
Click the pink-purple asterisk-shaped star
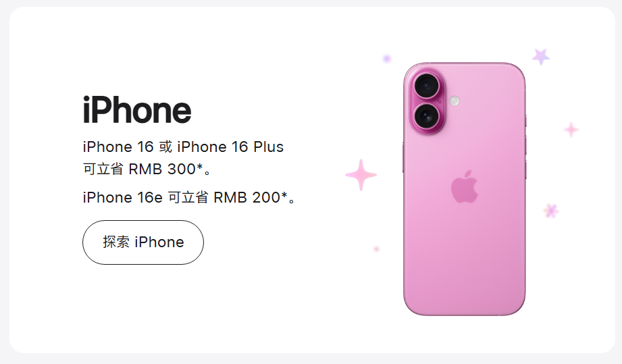[550, 211]
